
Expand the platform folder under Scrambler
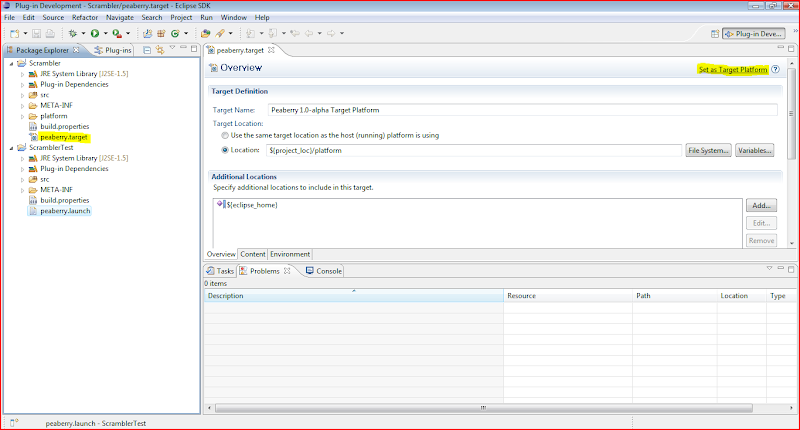pyautogui.click(x=22, y=117)
